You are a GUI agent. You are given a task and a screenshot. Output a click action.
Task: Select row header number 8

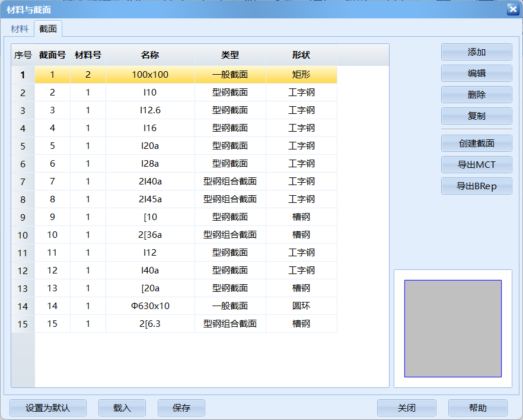[x=23, y=199]
